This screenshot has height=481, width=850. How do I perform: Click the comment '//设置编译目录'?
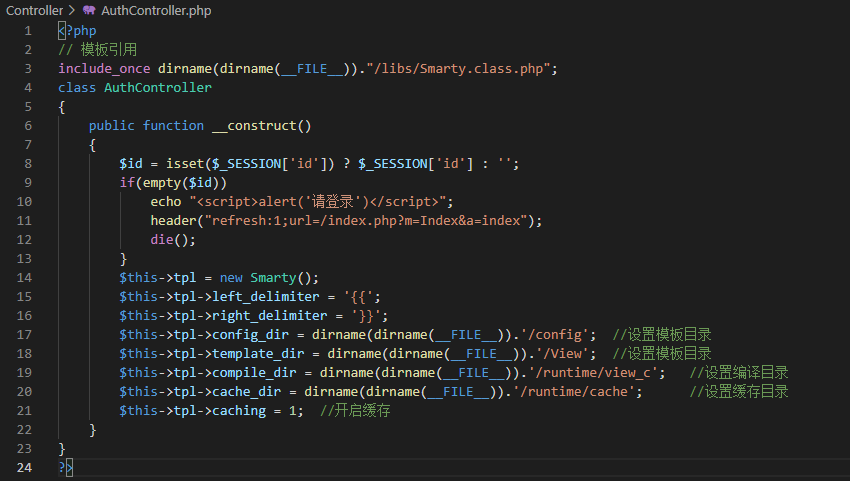(x=739, y=373)
